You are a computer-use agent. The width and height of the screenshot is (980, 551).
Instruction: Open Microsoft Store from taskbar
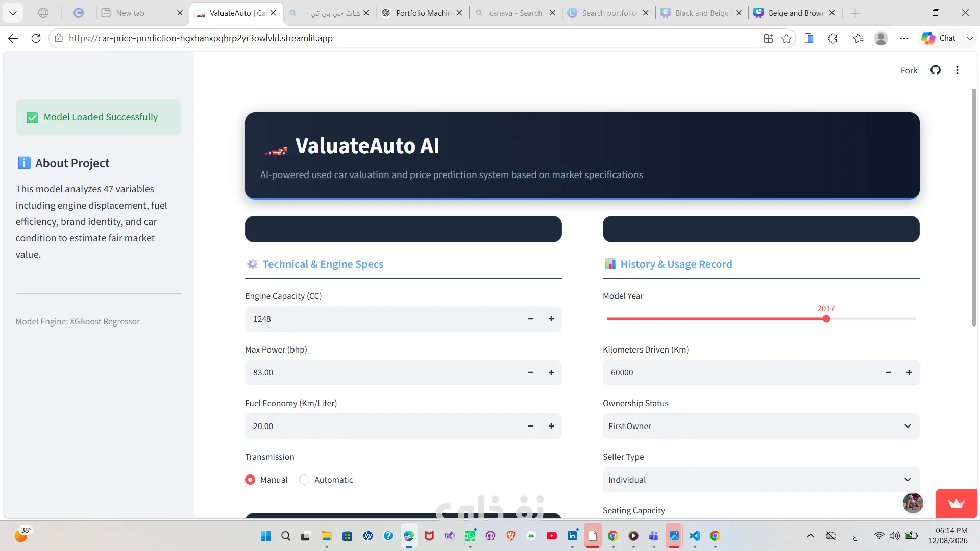[x=347, y=536]
